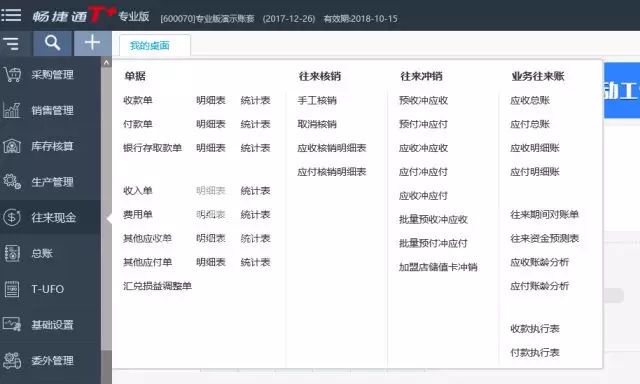The image size is (640, 384).
Task: Select 往来现金 in sidebar menu
Action: click(x=50, y=217)
